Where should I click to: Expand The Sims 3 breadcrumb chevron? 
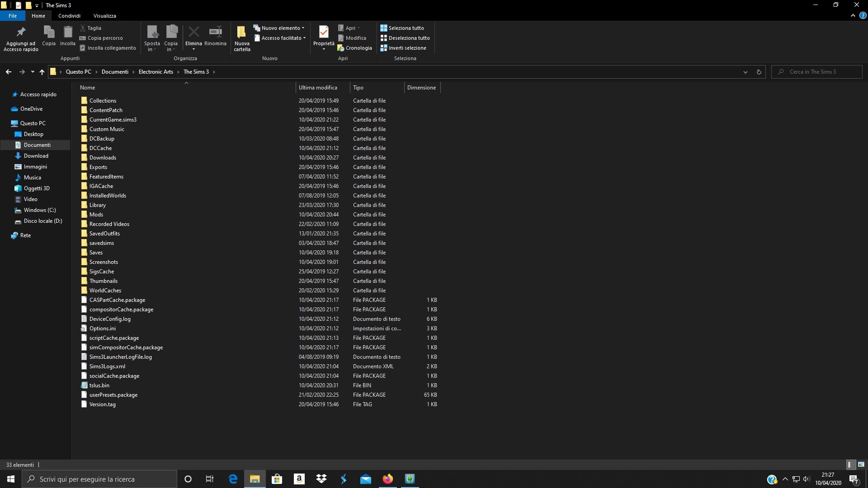tap(214, 72)
